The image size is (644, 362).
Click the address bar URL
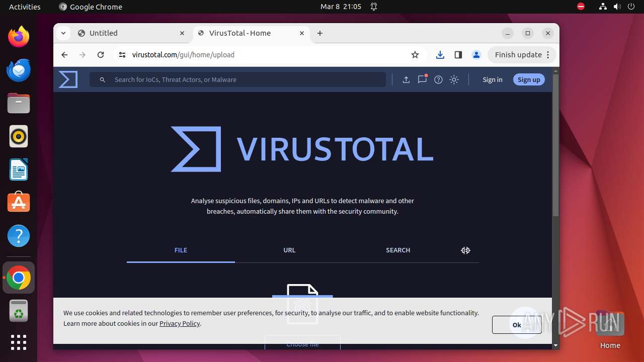click(x=183, y=55)
